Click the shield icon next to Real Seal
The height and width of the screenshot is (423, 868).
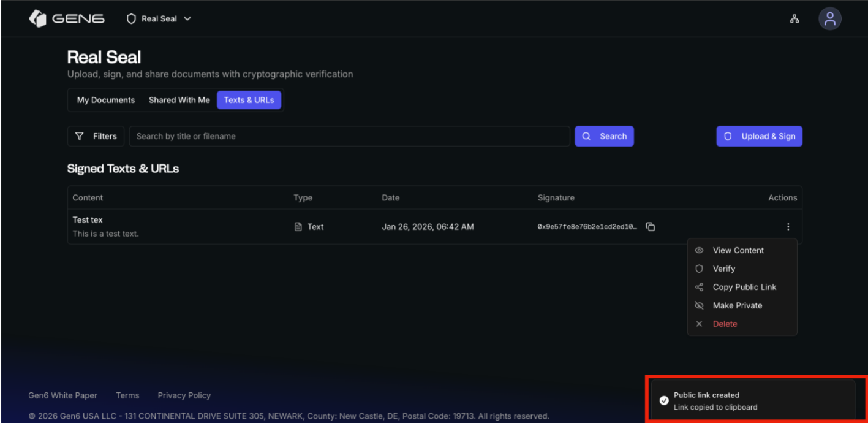pos(131,19)
